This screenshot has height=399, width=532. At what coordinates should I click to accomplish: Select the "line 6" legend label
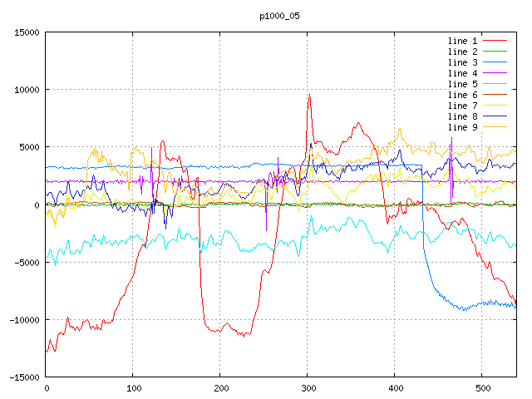coord(462,95)
